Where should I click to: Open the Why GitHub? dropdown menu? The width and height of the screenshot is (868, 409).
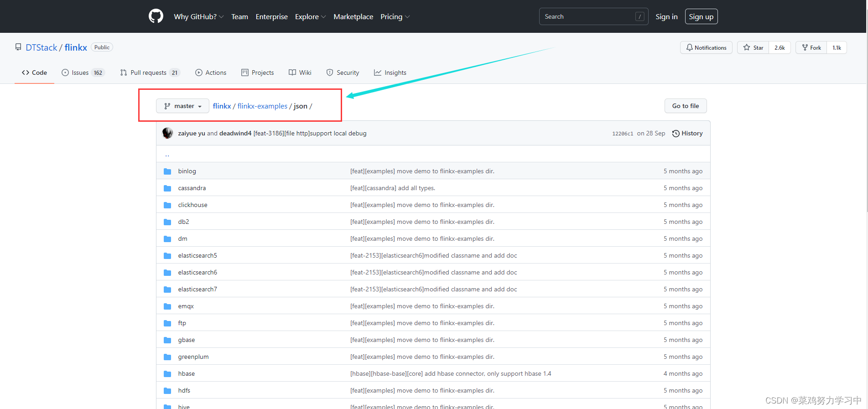pos(198,16)
